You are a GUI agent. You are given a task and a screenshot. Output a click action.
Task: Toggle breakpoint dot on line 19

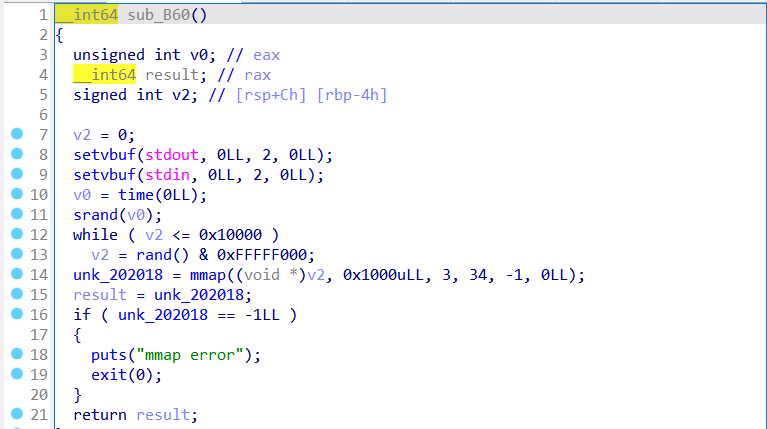[x=17, y=374]
